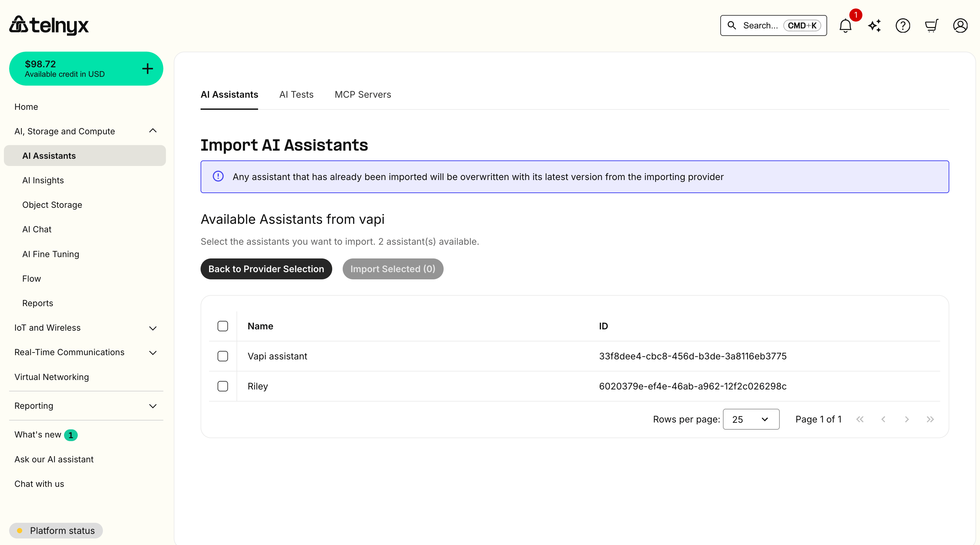
Task: Open Ask our AI assistant link
Action: pyautogui.click(x=54, y=459)
